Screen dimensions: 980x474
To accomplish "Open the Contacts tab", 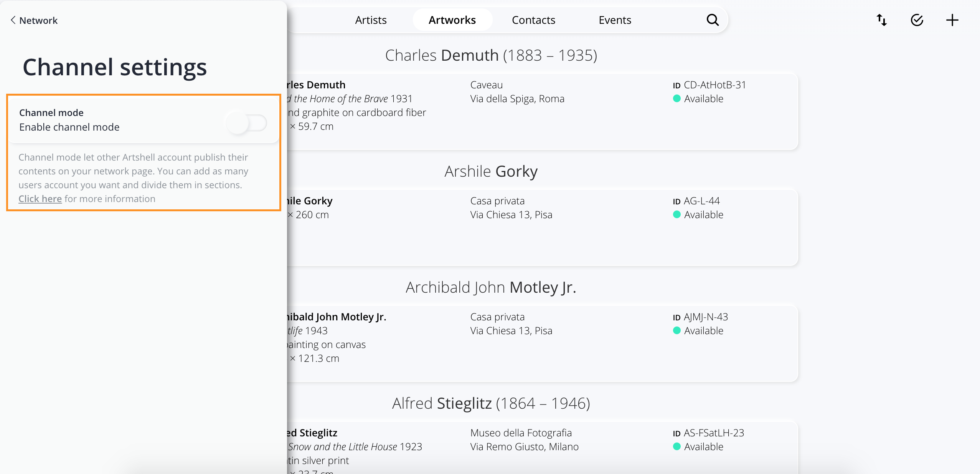I will (533, 20).
